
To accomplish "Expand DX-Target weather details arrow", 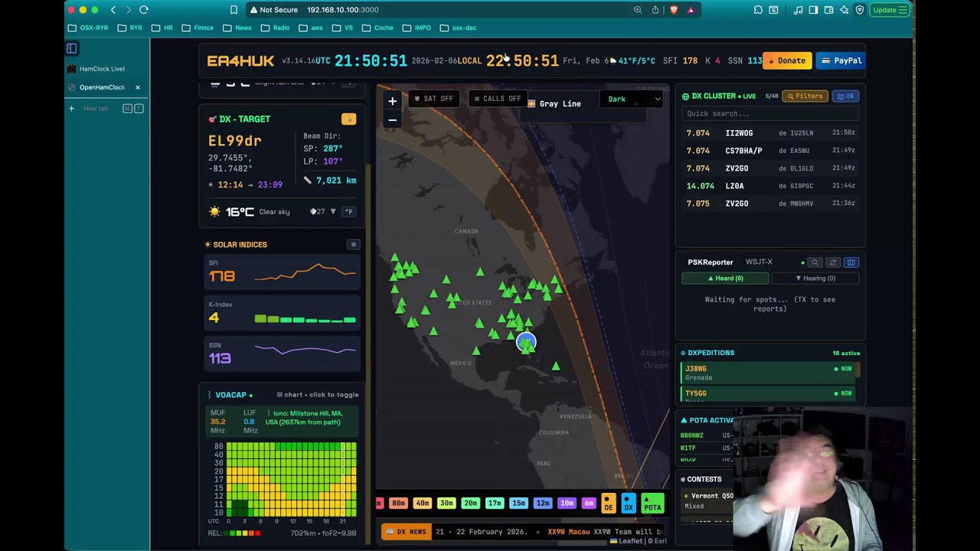I will click(332, 211).
